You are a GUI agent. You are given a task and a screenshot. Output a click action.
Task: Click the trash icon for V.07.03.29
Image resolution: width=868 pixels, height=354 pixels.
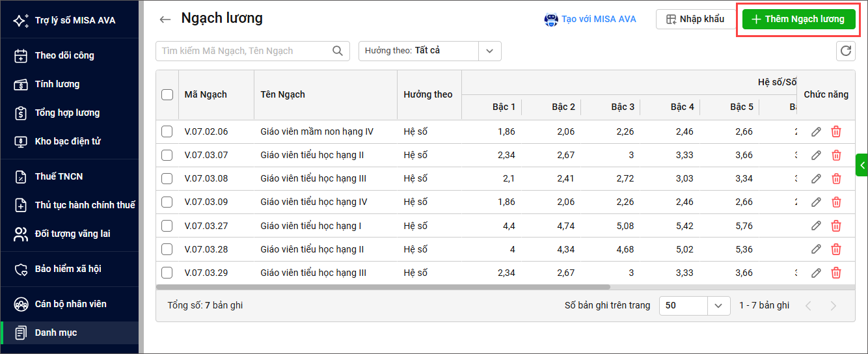[x=836, y=273]
